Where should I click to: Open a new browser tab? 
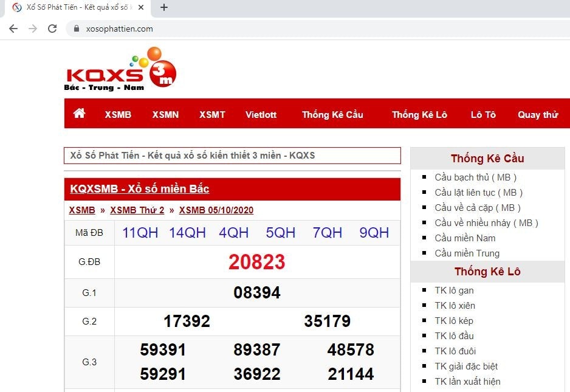163,8
